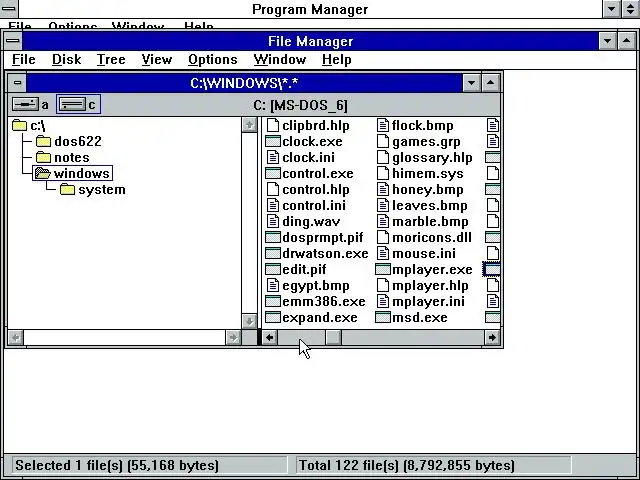Minimize the File Manager window

click(607, 41)
